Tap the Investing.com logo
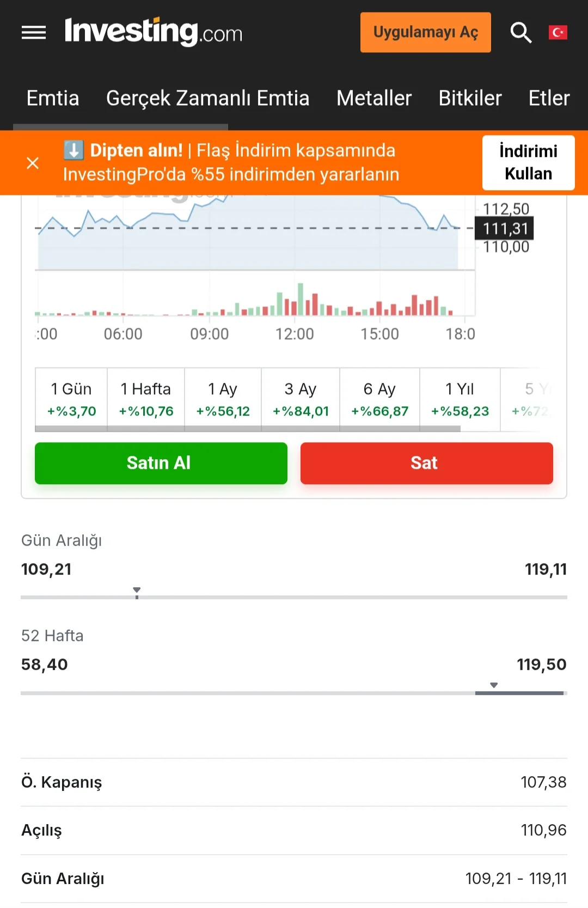Screen dimensions: 588x908 pyautogui.click(x=153, y=32)
